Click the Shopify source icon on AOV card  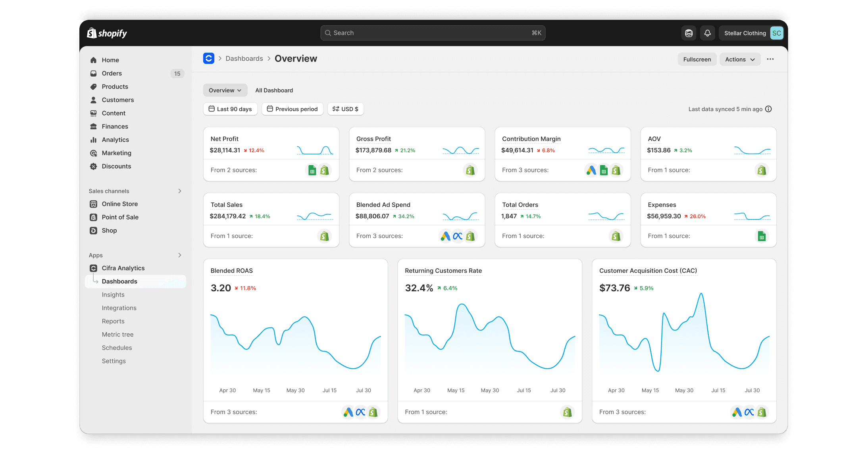pos(762,170)
